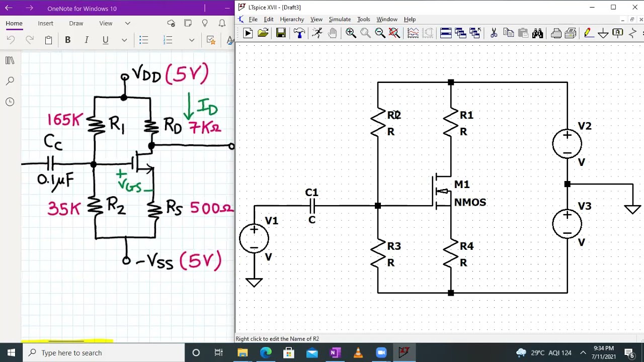The width and height of the screenshot is (644, 362).
Task: Select the Label Net tool
Action: coord(617,33)
